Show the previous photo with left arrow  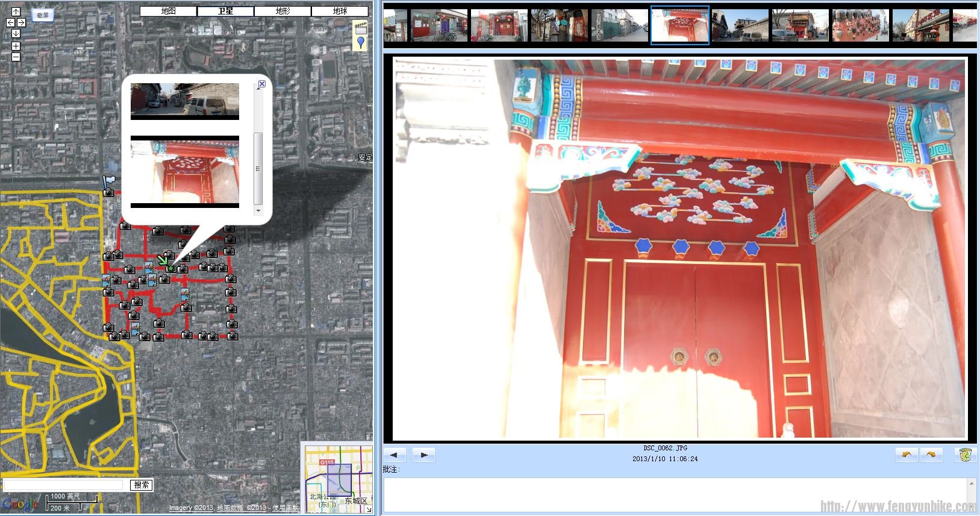point(395,455)
